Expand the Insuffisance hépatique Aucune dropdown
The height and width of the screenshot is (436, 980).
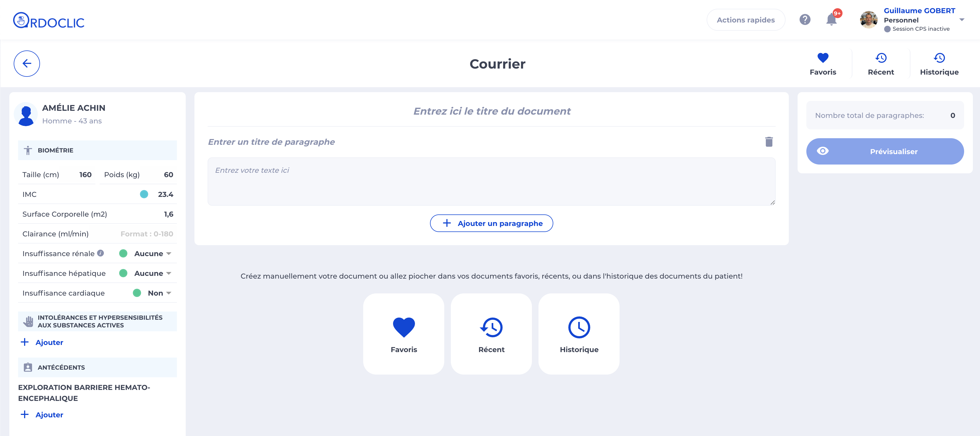(153, 273)
